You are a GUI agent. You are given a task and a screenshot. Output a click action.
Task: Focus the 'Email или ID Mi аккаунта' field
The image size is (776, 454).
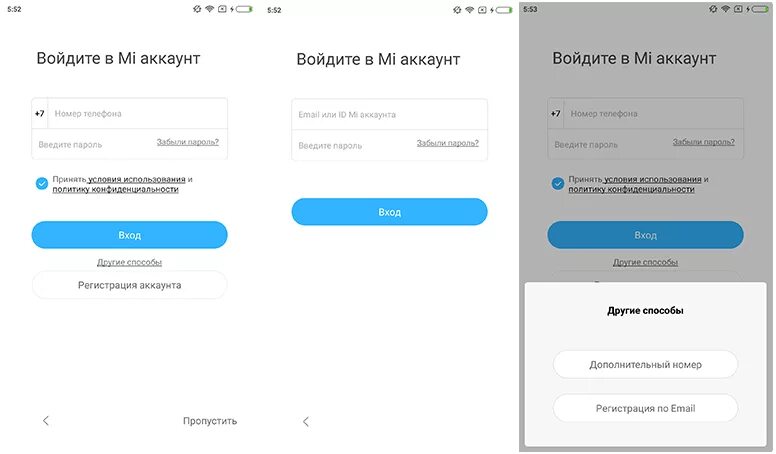coord(389,114)
